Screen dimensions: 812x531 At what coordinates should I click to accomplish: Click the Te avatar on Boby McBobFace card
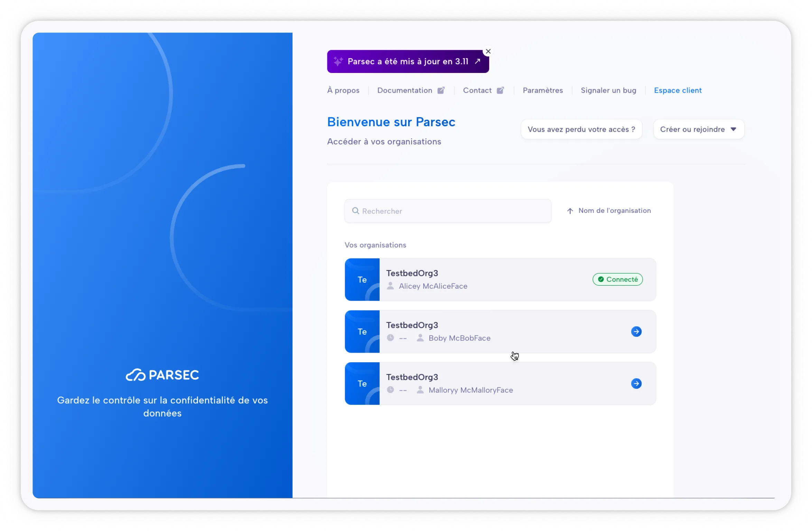coord(362,332)
